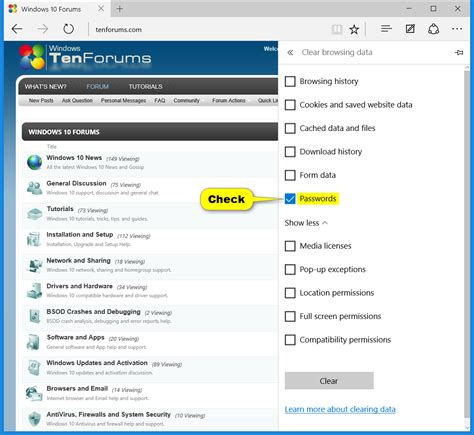Click the Installation and Setup forum icon
The image size is (474, 435).
click(34, 239)
